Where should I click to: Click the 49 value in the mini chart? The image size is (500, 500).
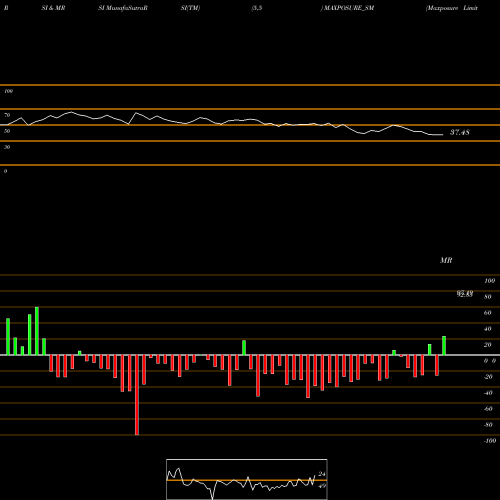click(322, 486)
